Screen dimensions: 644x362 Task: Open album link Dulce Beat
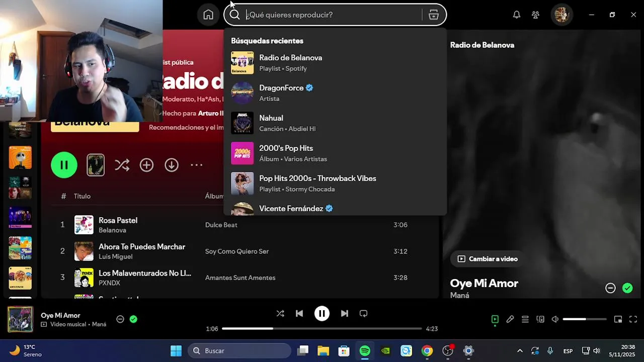pos(221,225)
